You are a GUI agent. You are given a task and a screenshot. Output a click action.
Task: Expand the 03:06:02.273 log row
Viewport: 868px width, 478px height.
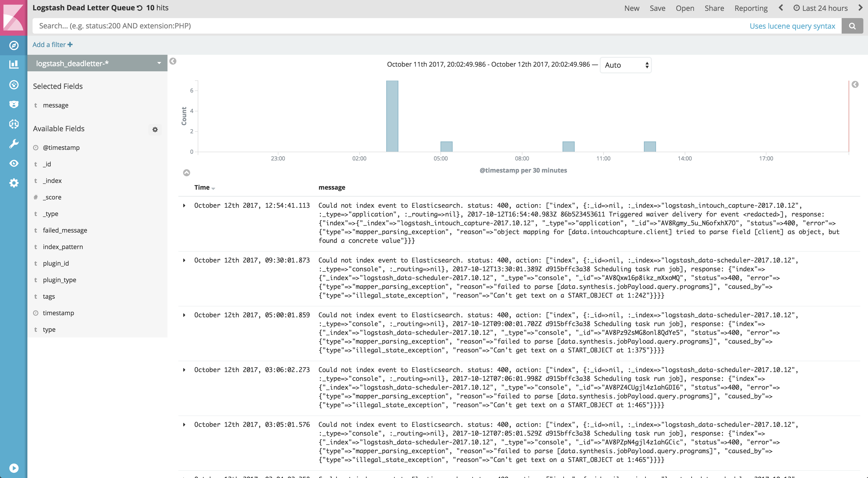184,370
